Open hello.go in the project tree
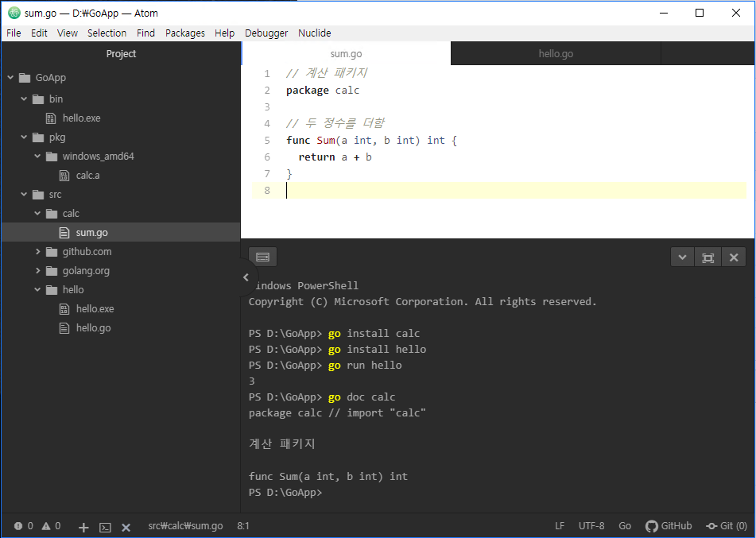This screenshot has width=756, height=538. 93,328
